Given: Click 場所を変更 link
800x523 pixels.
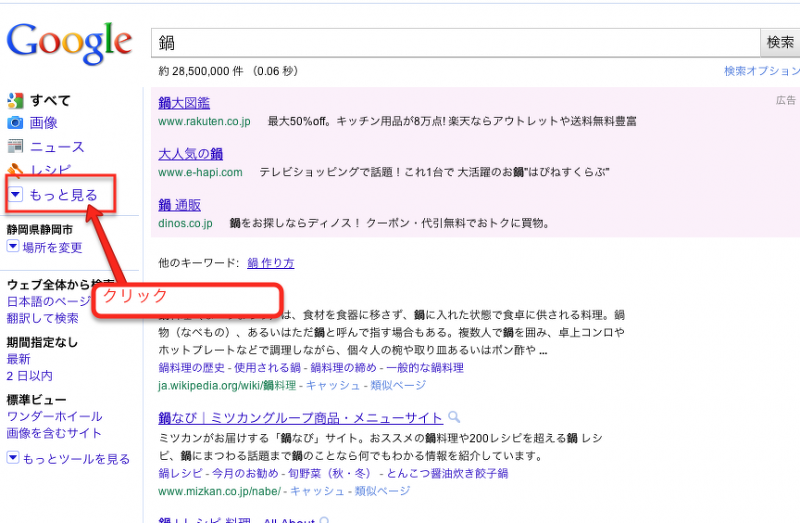Looking at the screenshot, I should coord(52,247).
